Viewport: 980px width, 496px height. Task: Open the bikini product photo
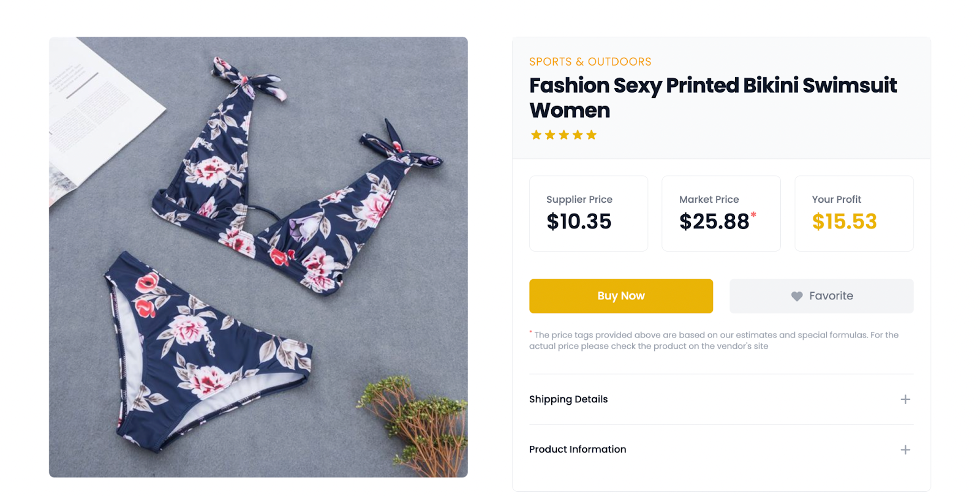(x=258, y=257)
